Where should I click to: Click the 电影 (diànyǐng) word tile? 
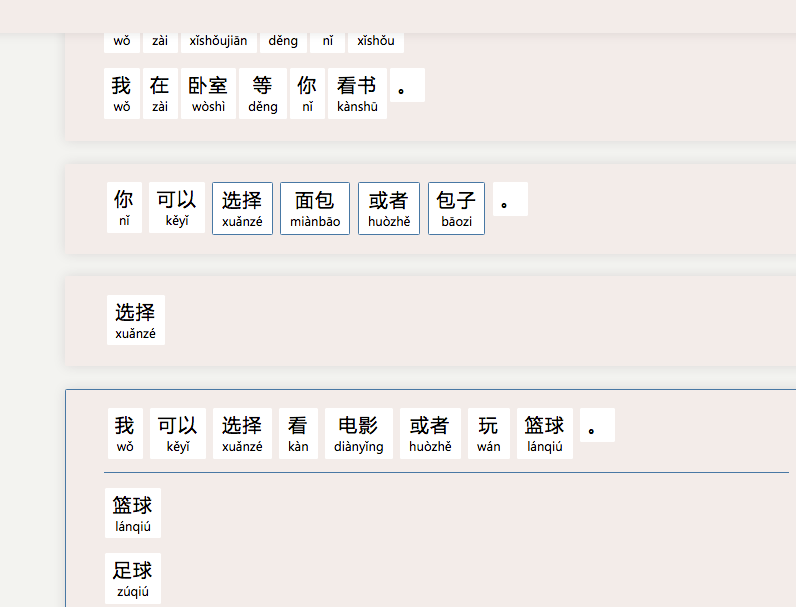[359, 434]
